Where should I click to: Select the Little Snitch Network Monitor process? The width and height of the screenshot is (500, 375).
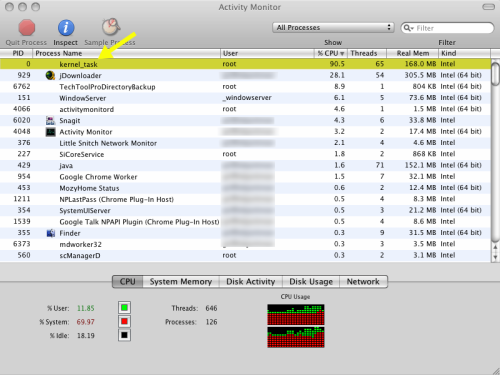point(245,143)
